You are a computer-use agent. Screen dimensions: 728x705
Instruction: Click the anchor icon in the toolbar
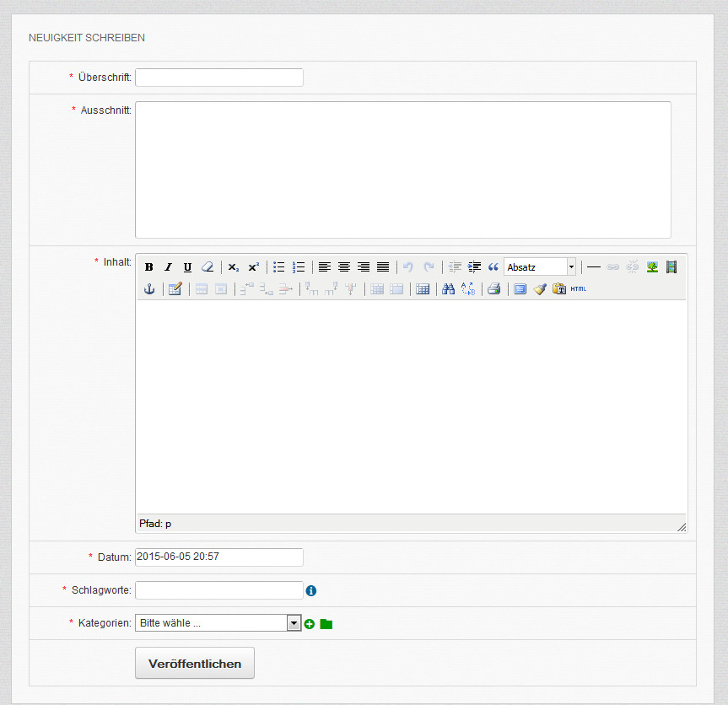[x=148, y=289]
